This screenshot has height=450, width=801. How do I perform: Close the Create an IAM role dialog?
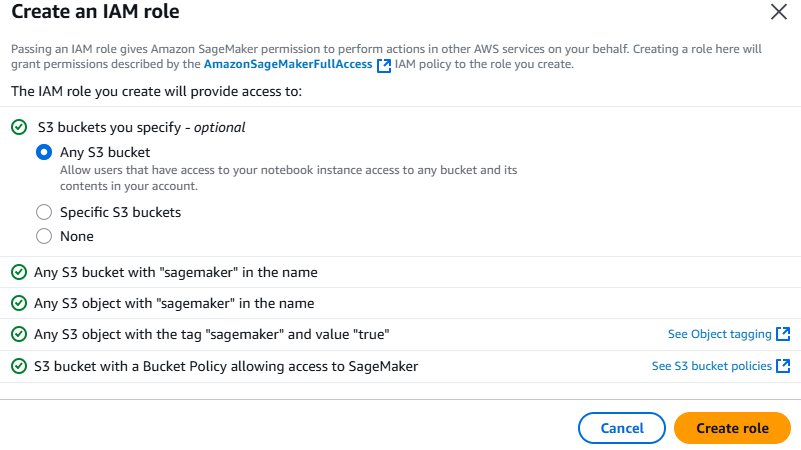[x=779, y=12]
